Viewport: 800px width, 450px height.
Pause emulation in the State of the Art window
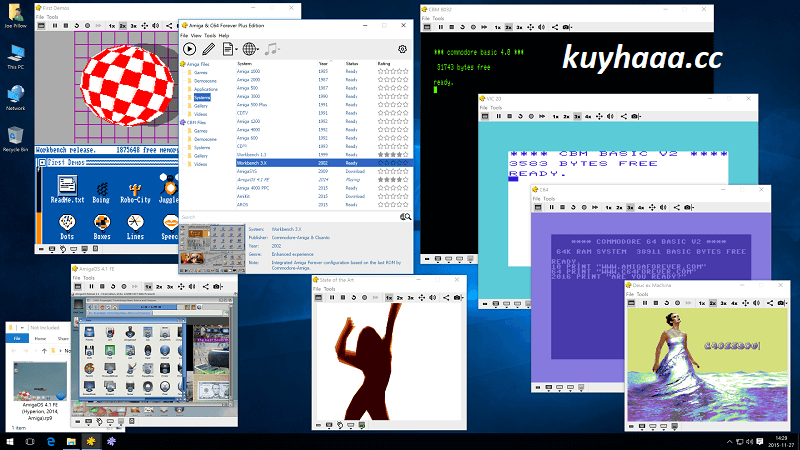(332, 297)
